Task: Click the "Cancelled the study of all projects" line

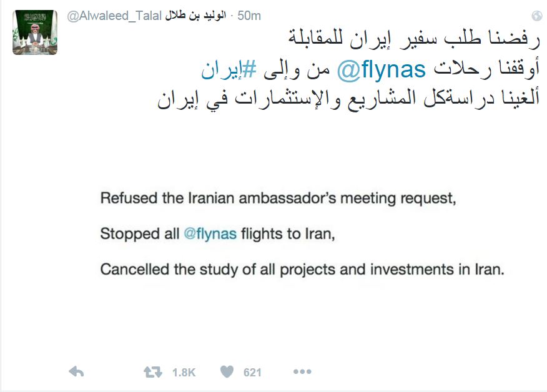Action: point(302,270)
